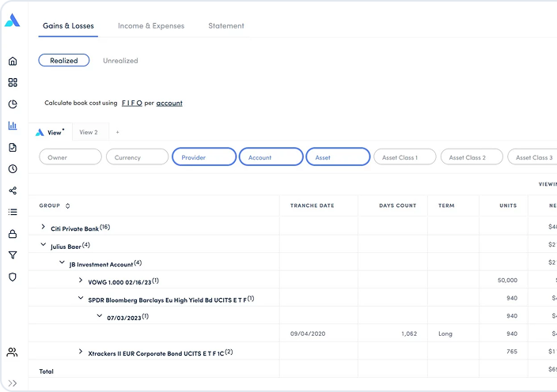Click the Term column header
This screenshot has width=557, height=392.
tap(446, 205)
